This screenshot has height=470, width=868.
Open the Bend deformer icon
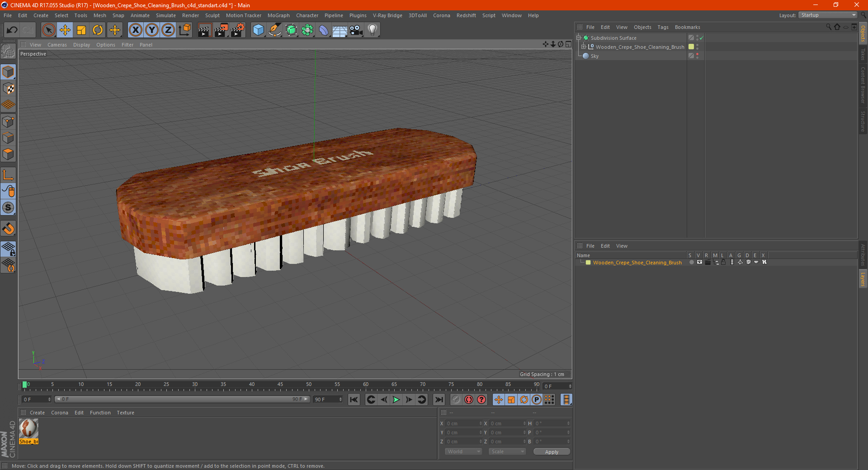click(x=324, y=30)
